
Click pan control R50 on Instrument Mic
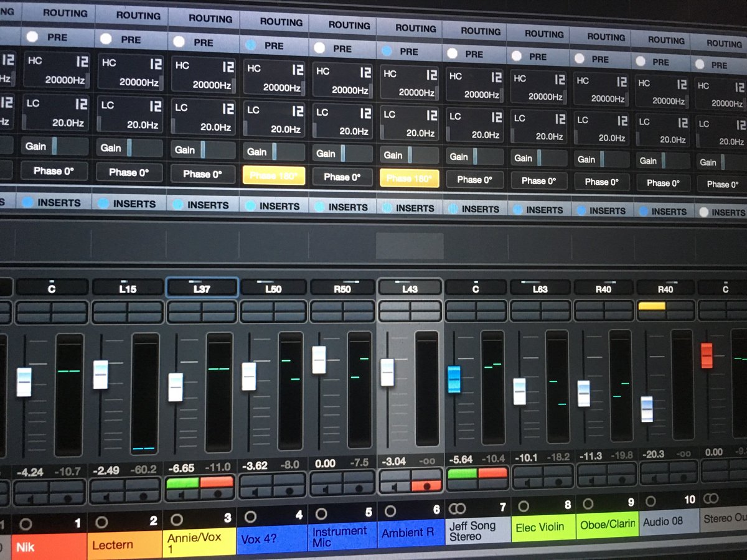342,288
